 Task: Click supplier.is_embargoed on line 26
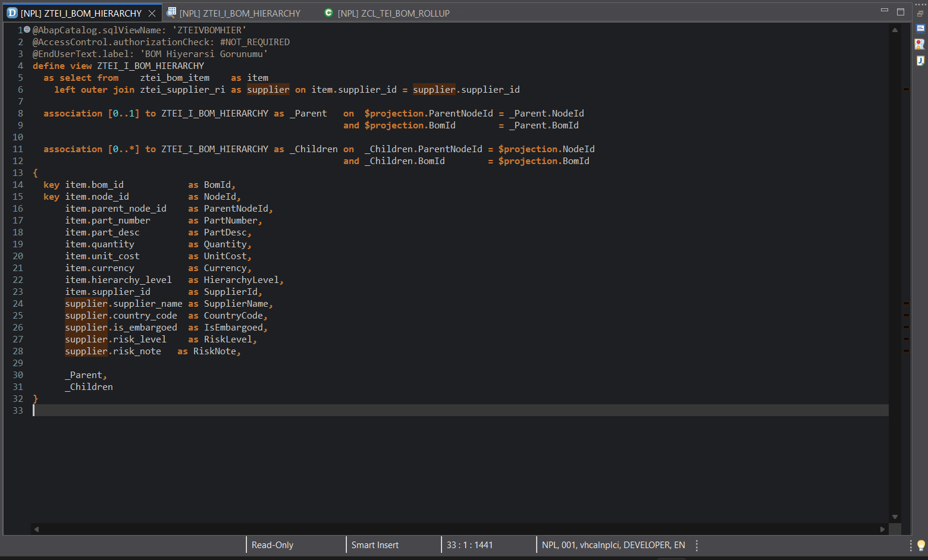tap(121, 328)
